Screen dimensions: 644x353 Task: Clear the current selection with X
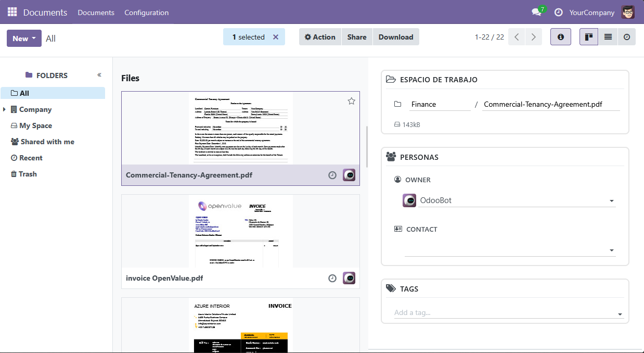click(x=276, y=37)
